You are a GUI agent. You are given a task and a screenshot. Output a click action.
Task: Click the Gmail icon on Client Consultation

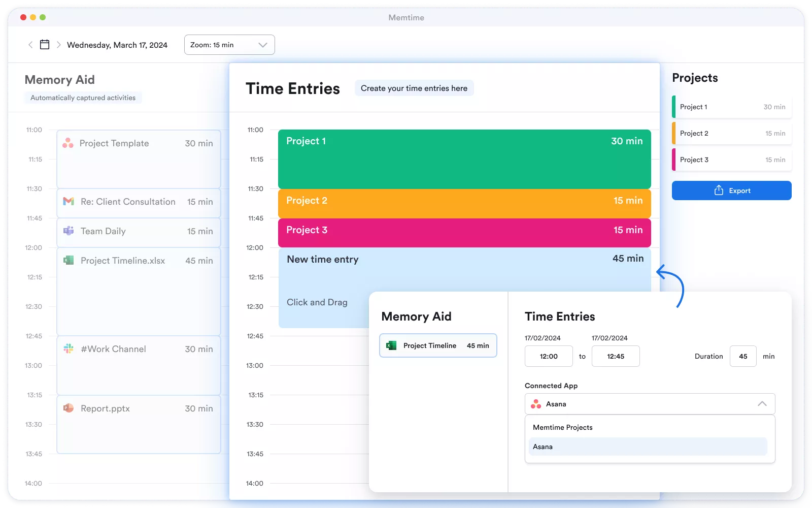69,202
